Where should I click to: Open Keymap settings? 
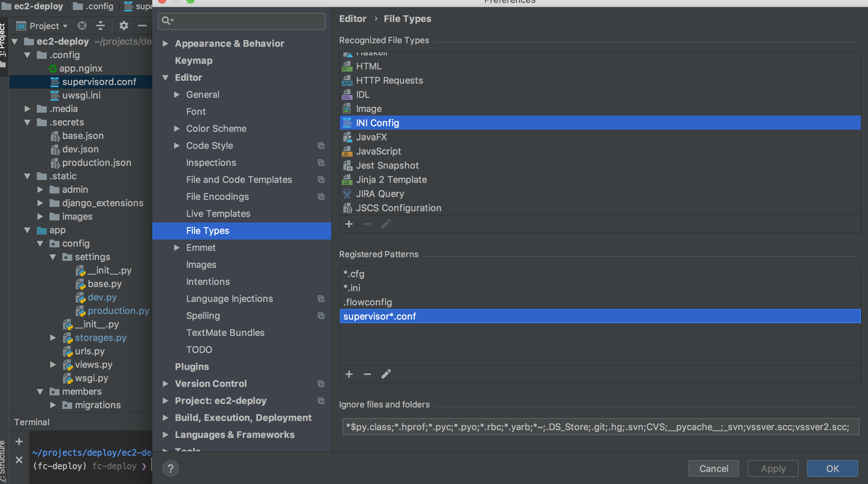coord(194,61)
